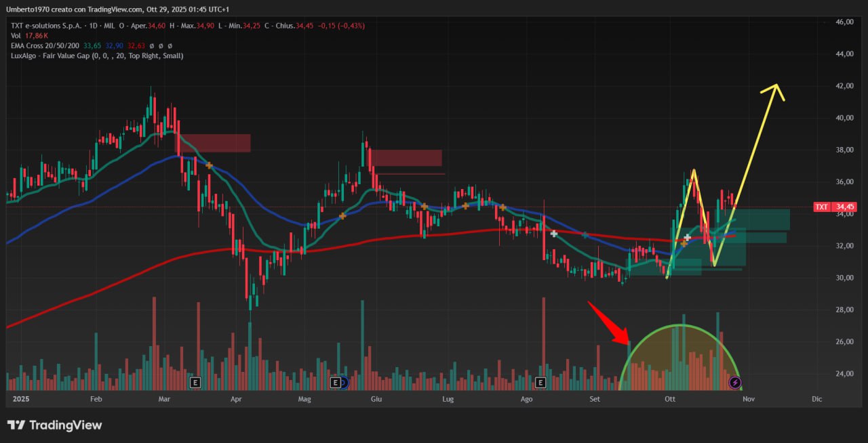Select the LuxAlgo Fair Value Gap legend

95,56
